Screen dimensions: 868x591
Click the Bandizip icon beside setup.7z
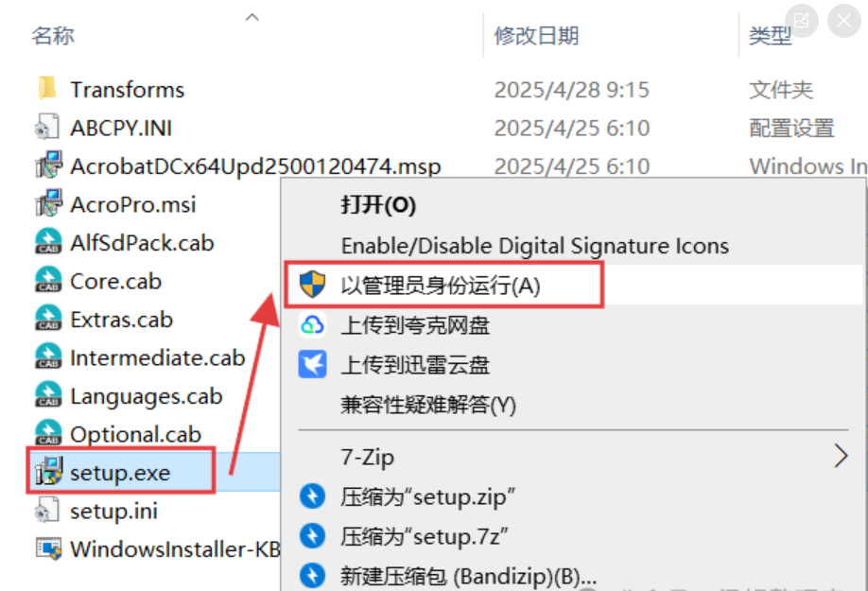click(x=312, y=536)
